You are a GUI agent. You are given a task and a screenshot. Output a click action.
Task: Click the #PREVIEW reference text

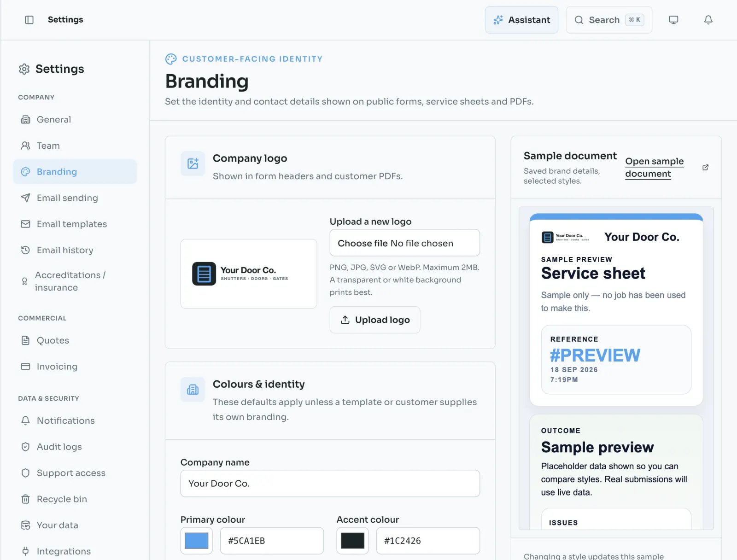(x=595, y=356)
